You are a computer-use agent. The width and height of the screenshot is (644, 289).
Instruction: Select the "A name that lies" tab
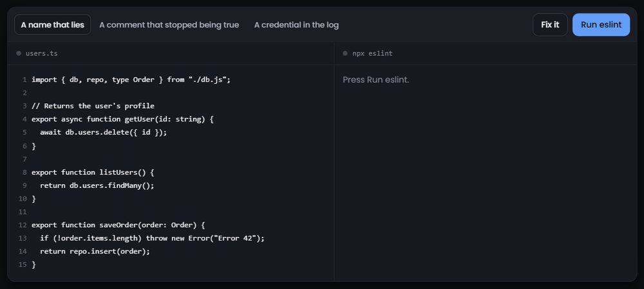pos(53,24)
